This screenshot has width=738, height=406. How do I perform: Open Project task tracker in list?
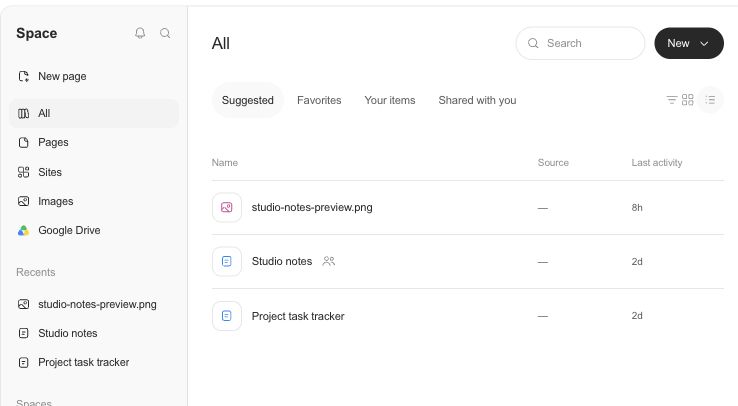298,316
